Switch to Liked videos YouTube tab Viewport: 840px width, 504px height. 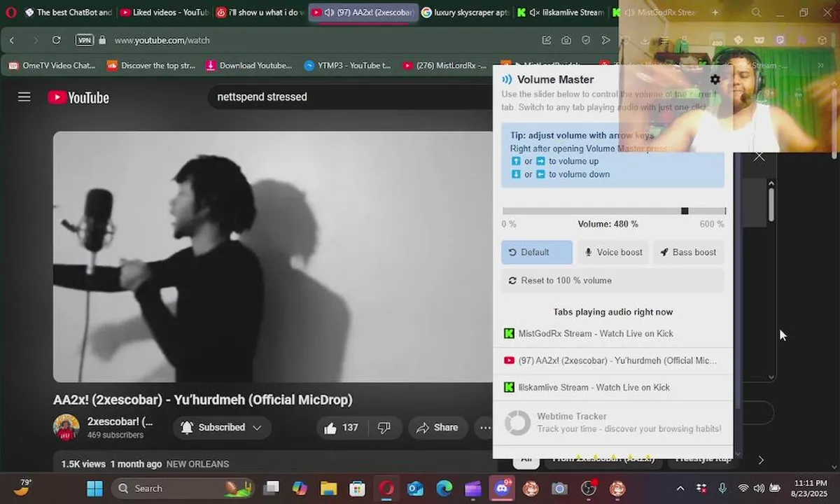pos(164,13)
